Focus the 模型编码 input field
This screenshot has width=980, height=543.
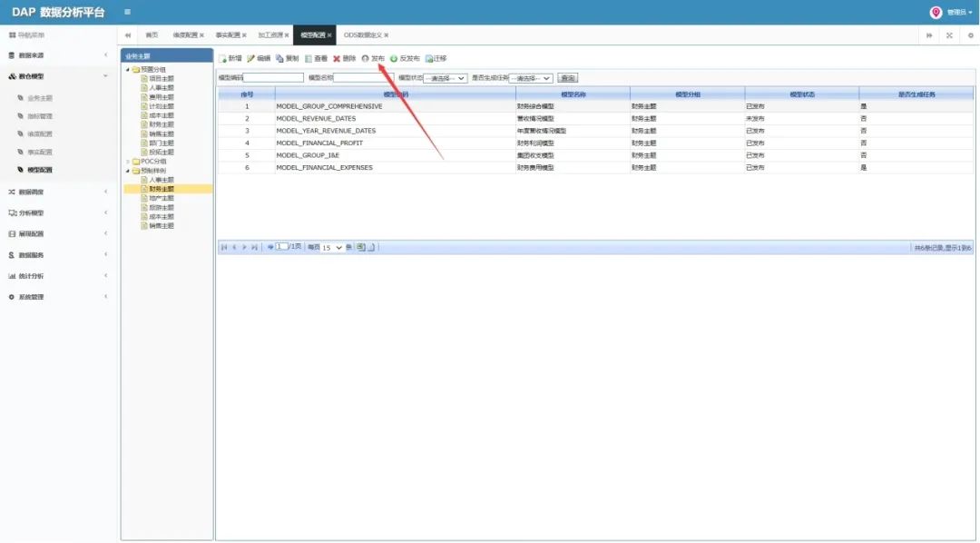point(273,78)
